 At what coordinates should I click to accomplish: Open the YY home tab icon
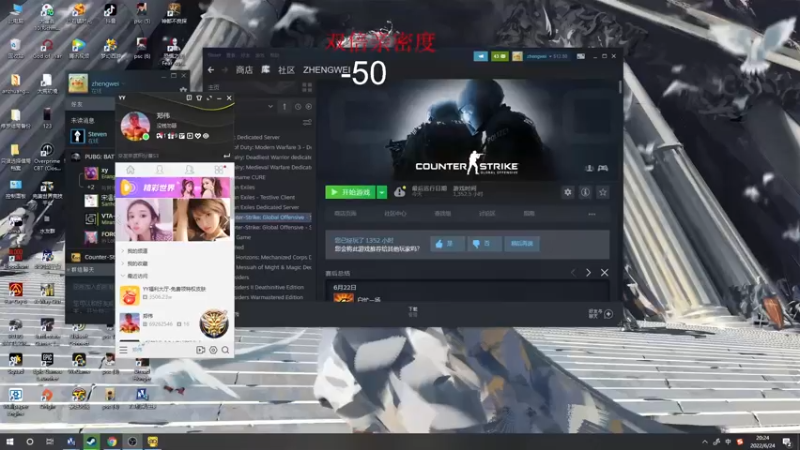[131, 170]
